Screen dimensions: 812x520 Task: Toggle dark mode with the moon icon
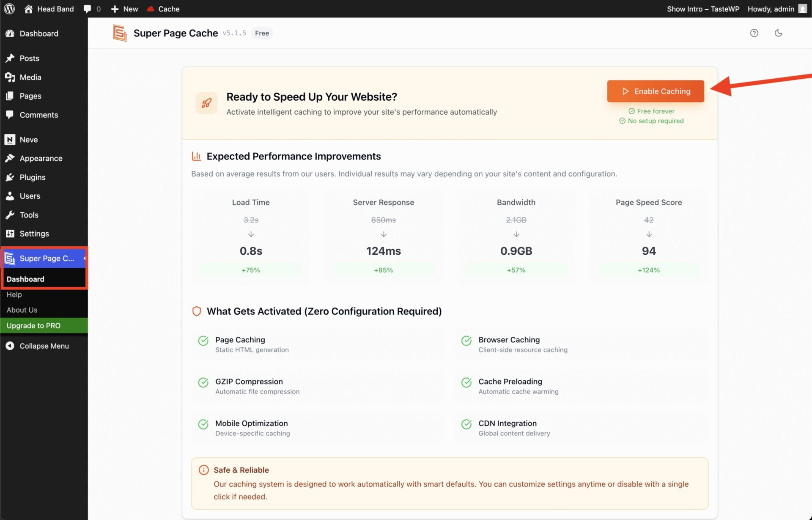point(779,33)
